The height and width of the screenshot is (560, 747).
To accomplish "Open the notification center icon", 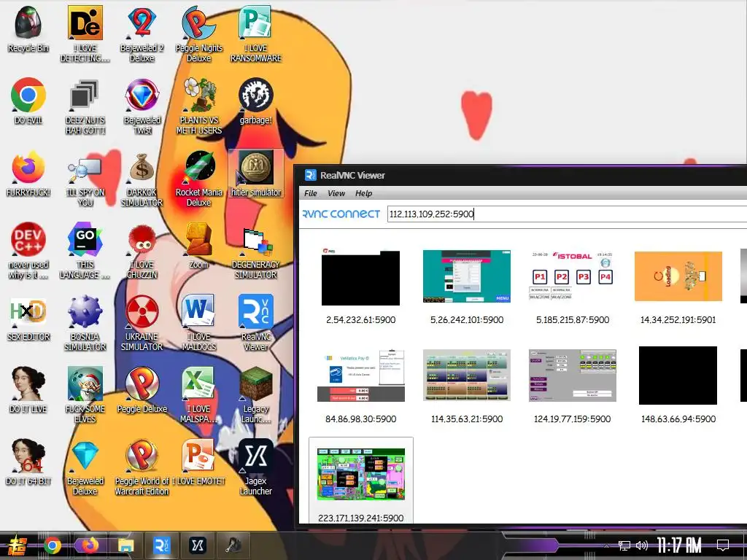I will tap(723, 545).
